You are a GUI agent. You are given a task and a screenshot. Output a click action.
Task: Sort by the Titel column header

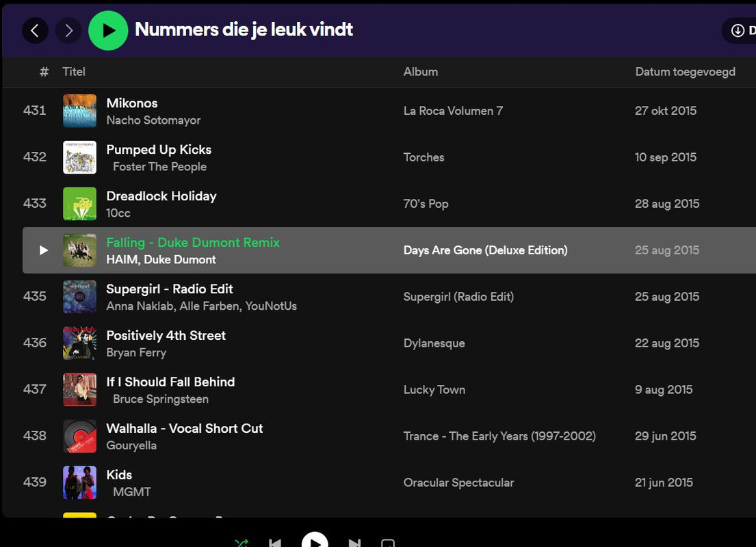click(x=74, y=72)
